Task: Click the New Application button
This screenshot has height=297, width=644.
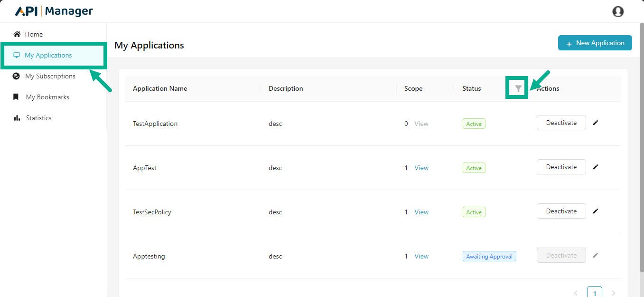Action: tap(595, 43)
